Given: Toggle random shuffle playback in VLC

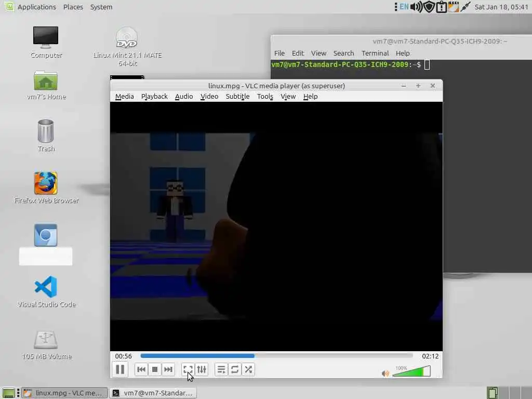Looking at the screenshot, I should [248, 369].
